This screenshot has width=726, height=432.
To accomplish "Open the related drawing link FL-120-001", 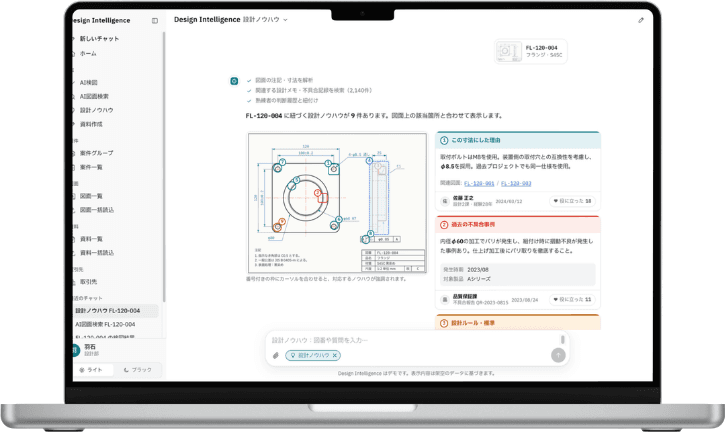I will [x=479, y=183].
